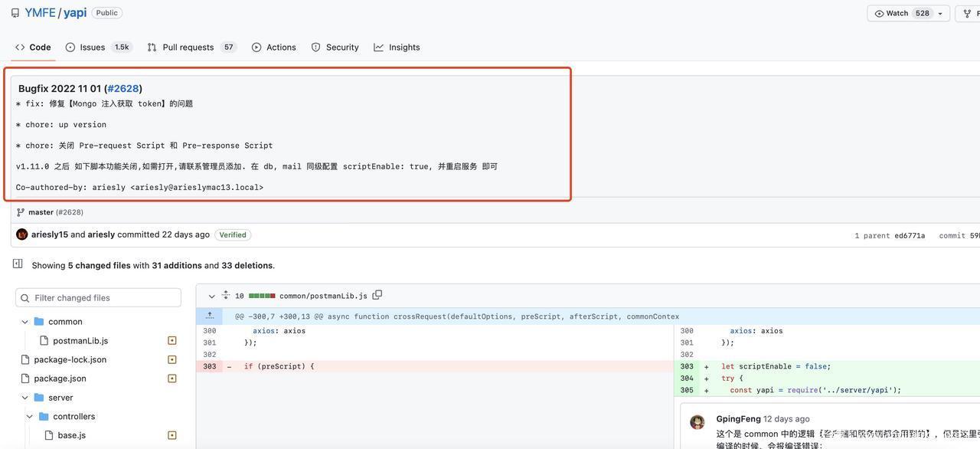Screen dimensions: 980x449
Task: Copy the common/postmanLib.js file path
Action: (377, 295)
